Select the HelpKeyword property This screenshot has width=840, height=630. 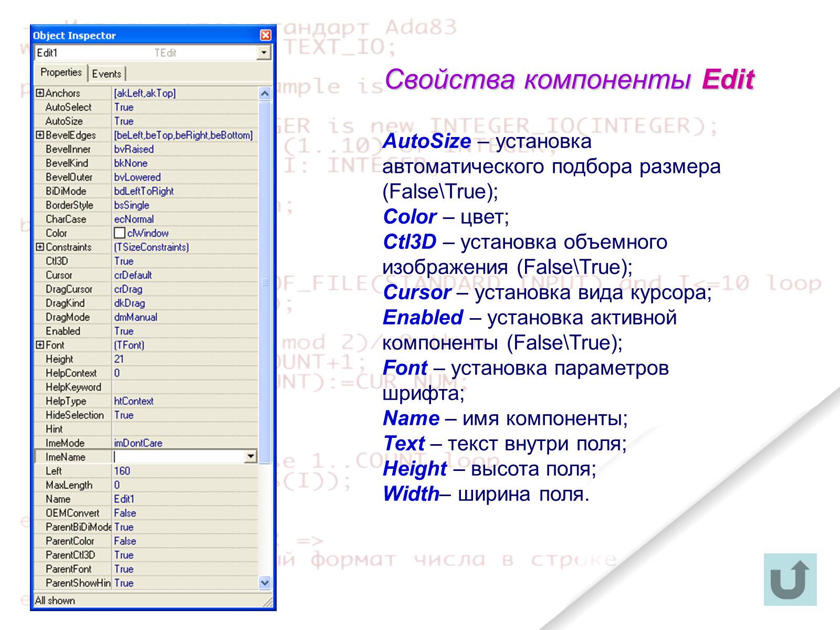(73, 387)
